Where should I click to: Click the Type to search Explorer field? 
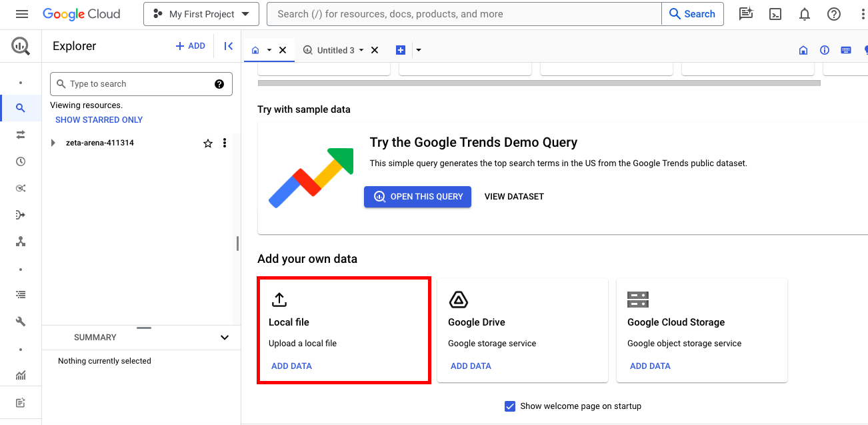tap(133, 83)
